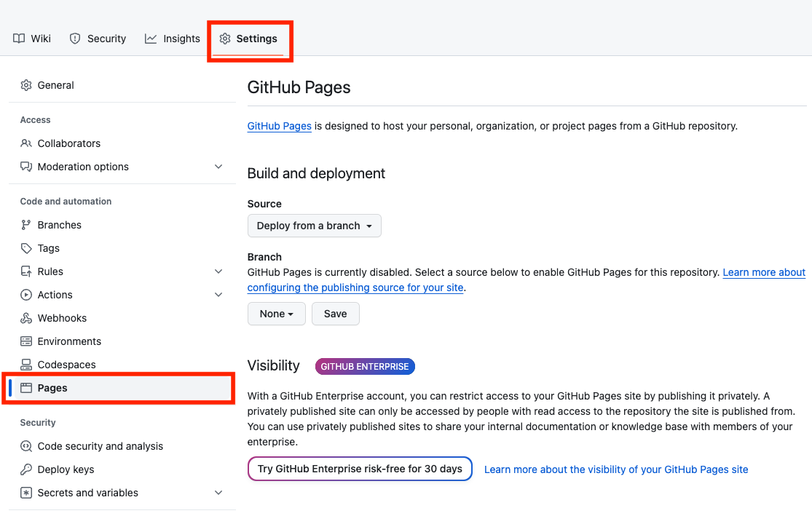Open Learn more about visibility of Pages site
This screenshot has height=516, width=812.
click(615, 469)
